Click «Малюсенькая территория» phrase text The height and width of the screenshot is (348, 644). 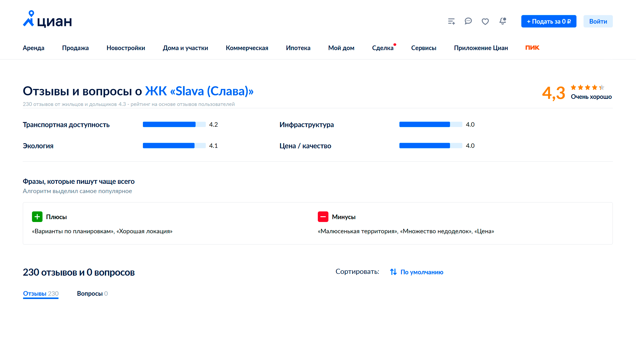[358, 231]
